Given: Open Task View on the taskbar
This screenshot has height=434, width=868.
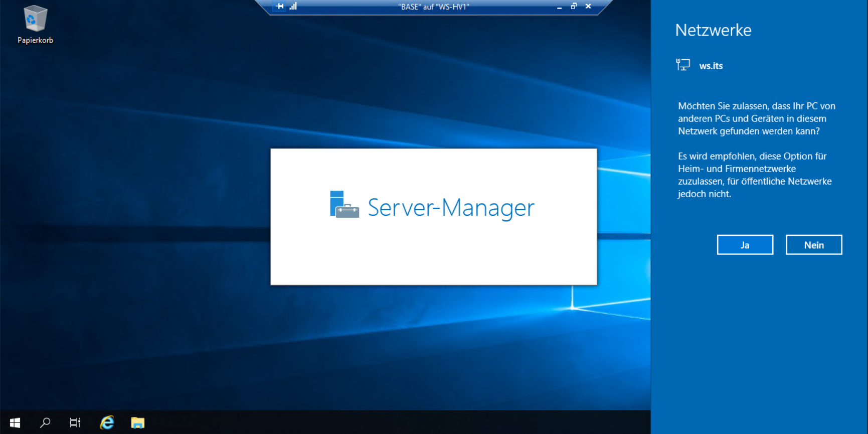Looking at the screenshot, I should coord(75,422).
